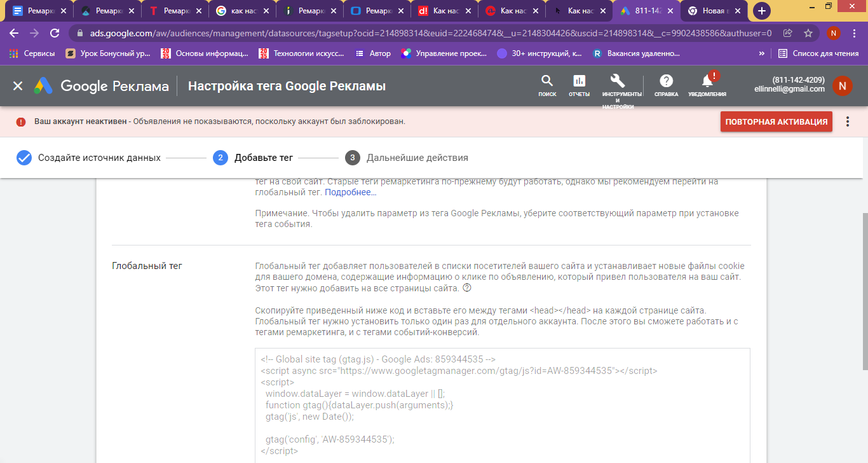Click the site lock icon in address bar
868x463 pixels.
coord(80,33)
